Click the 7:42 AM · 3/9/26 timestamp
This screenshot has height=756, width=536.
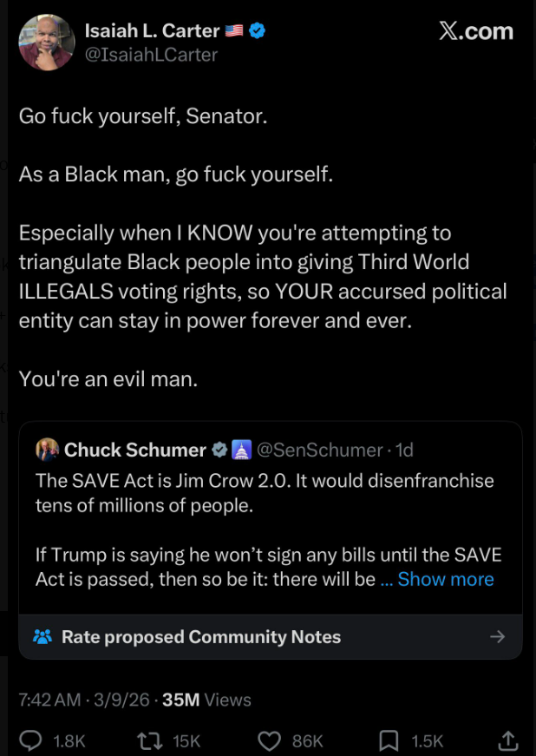(x=85, y=700)
